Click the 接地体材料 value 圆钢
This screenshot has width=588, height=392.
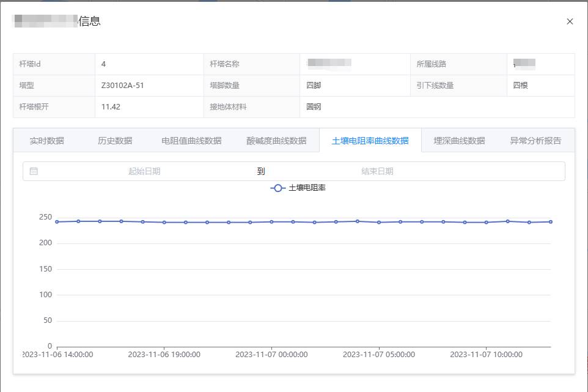[x=314, y=107]
